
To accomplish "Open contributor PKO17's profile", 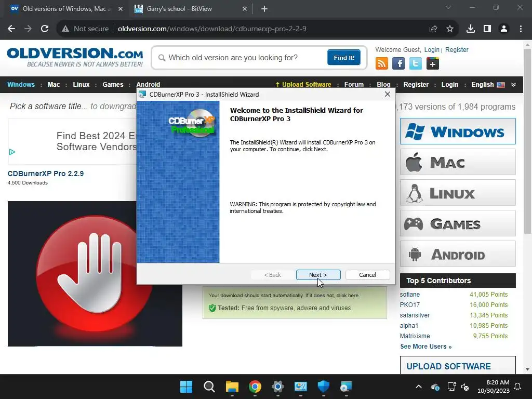I will (x=409, y=304).
